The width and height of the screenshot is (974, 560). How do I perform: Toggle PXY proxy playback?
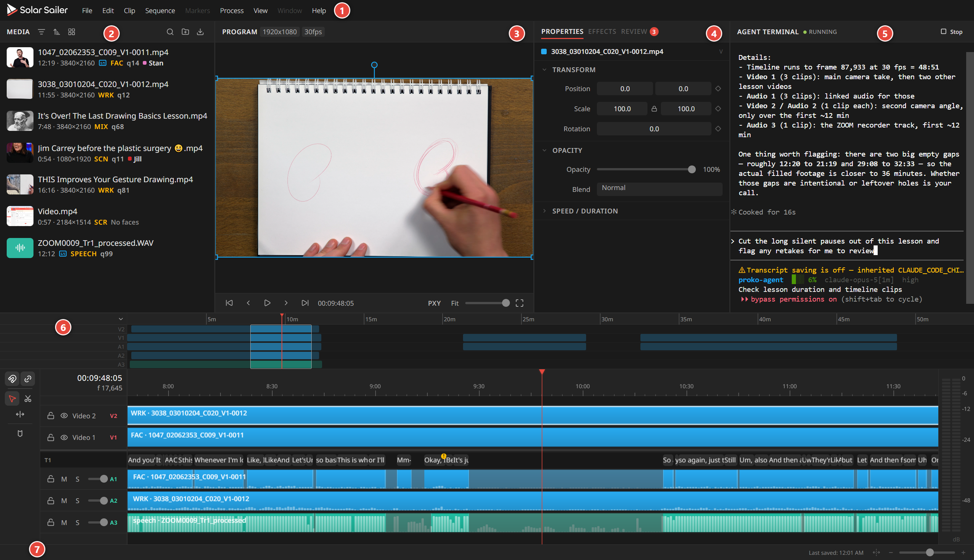(434, 303)
